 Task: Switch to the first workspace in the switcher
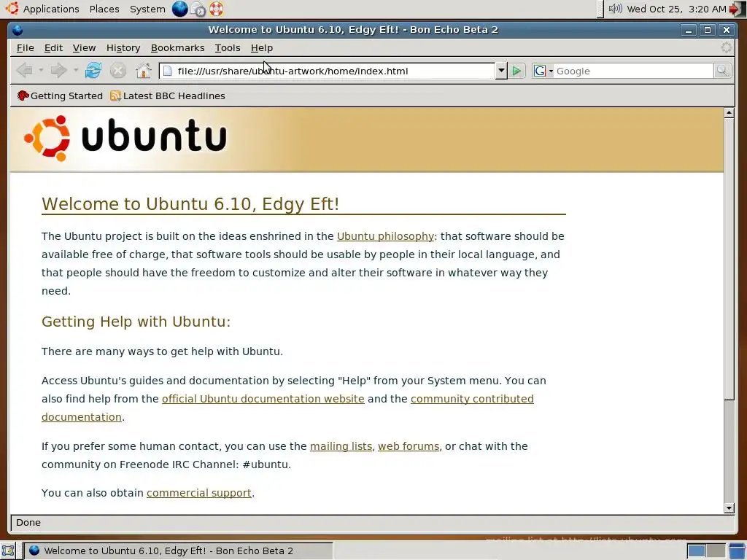[696, 551]
